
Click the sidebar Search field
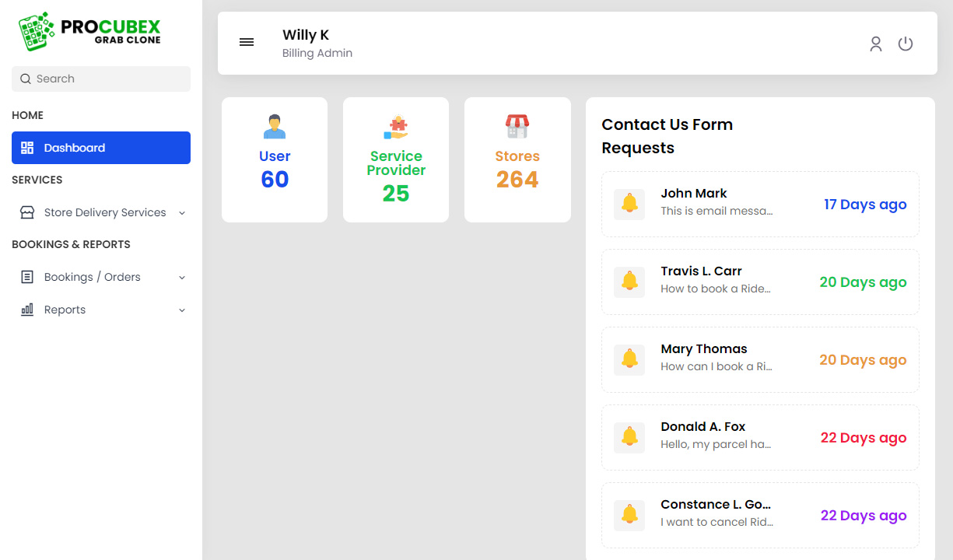point(101,79)
